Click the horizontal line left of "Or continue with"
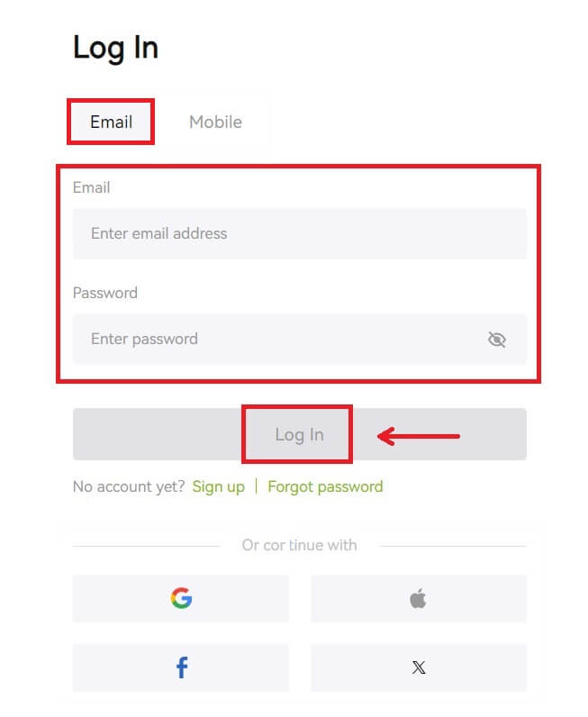Viewport: 588px width, 717px height. [x=146, y=545]
